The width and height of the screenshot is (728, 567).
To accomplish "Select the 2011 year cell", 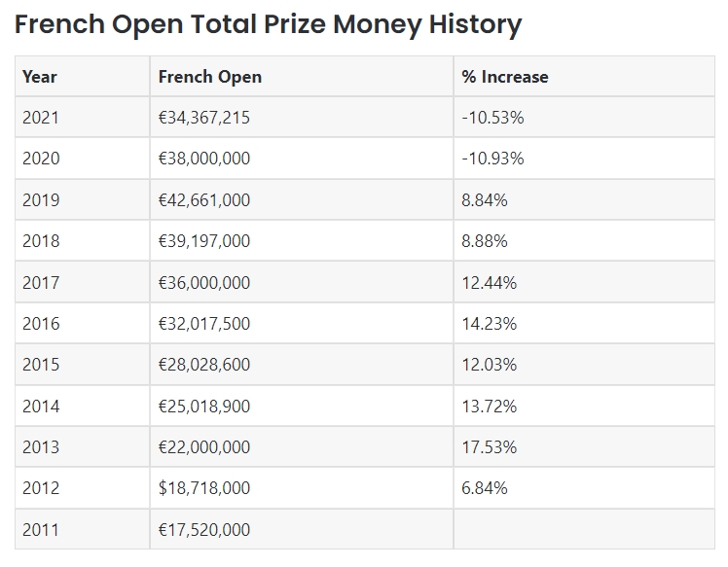I will coord(41,530).
